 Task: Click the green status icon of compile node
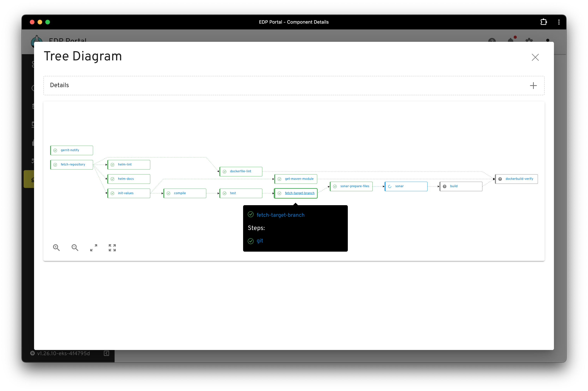[169, 194]
